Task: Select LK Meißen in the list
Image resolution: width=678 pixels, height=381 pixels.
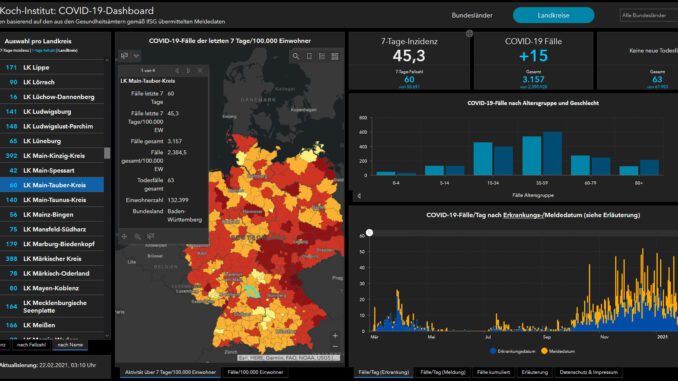Action: click(x=52, y=325)
